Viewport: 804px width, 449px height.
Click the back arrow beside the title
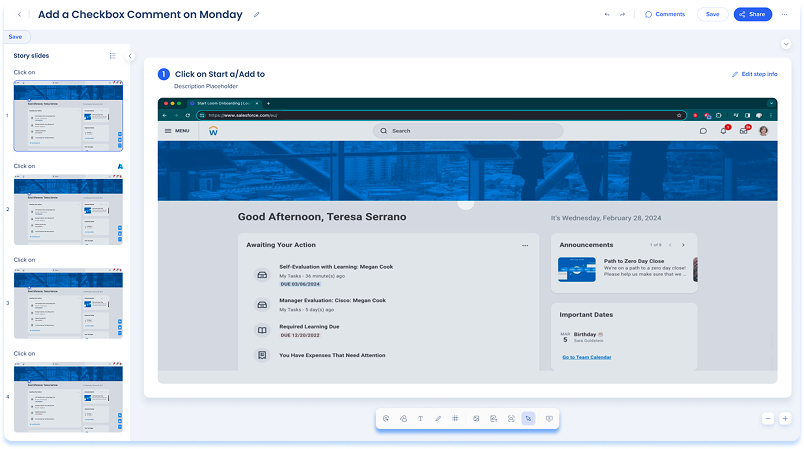20,14
